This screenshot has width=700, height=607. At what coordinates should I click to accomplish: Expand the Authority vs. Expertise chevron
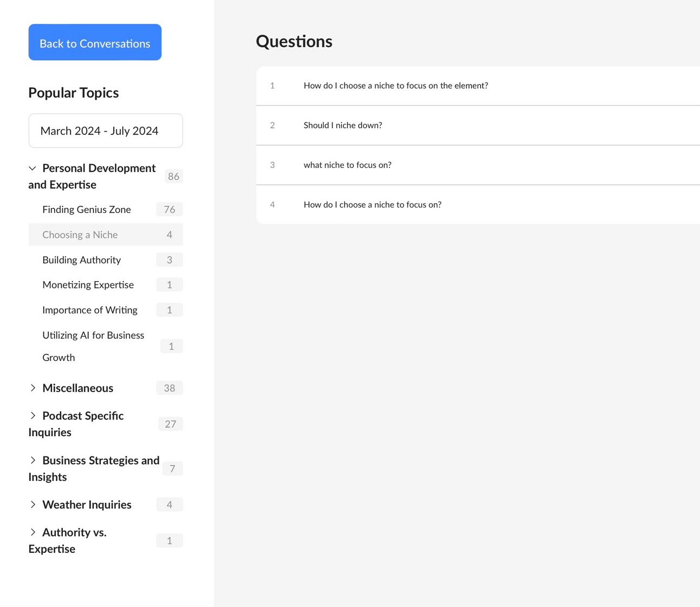tap(33, 532)
